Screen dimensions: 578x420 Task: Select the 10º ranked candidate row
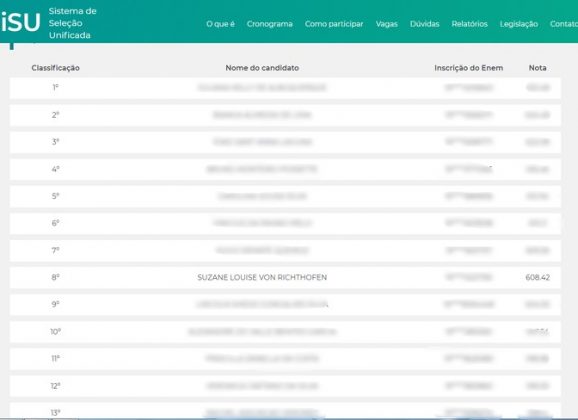tap(285, 332)
